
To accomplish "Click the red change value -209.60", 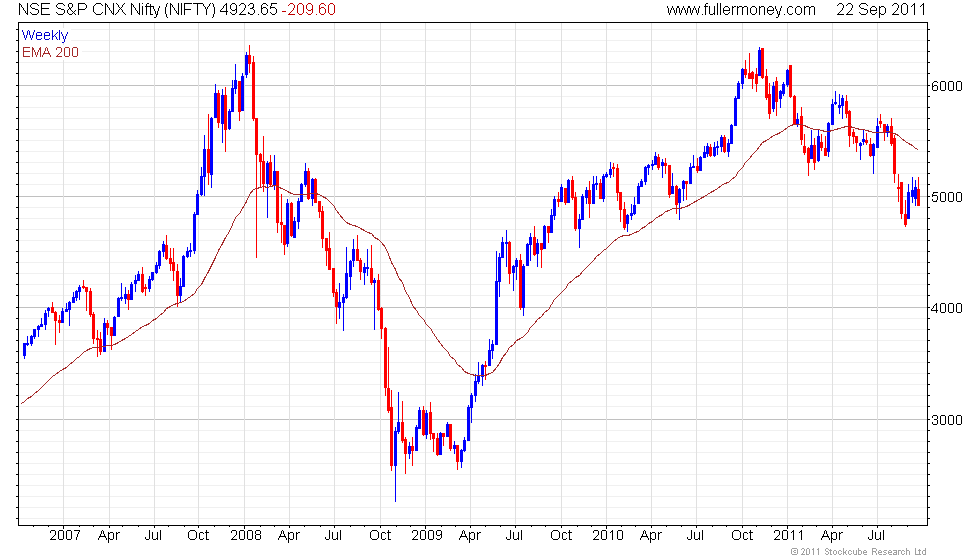I will coord(308,10).
